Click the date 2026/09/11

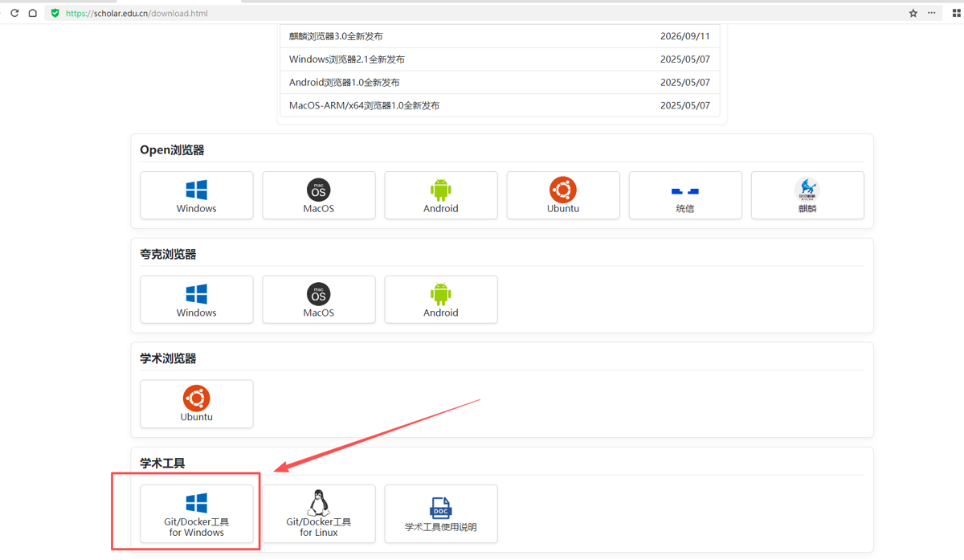click(x=685, y=36)
